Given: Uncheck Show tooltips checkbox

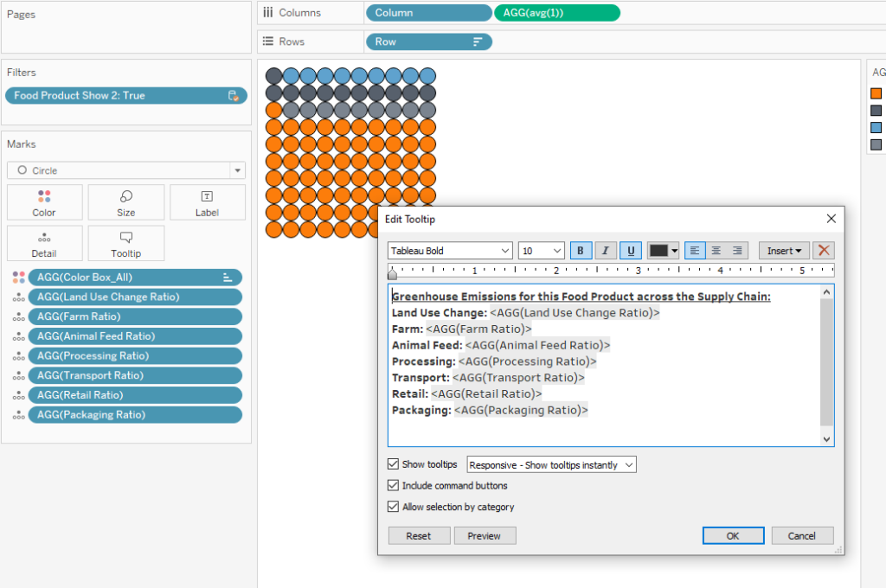Looking at the screenshot, I should [x=394, y=463].
